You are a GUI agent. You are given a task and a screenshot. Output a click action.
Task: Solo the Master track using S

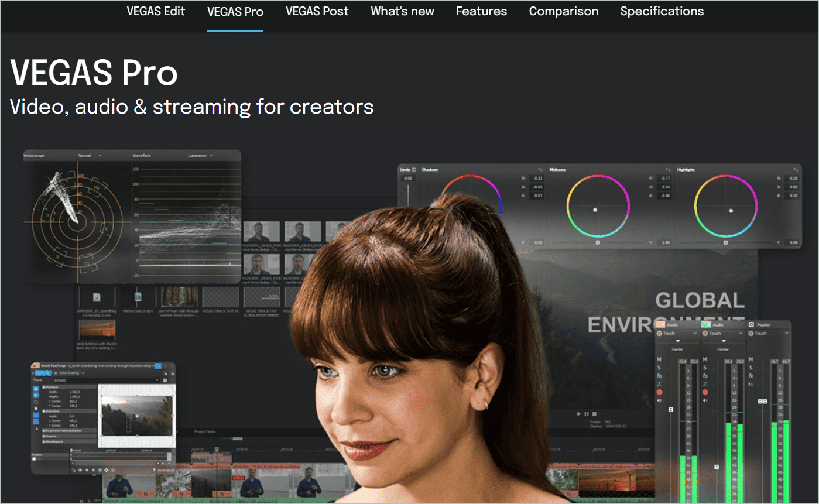[751, 367]
